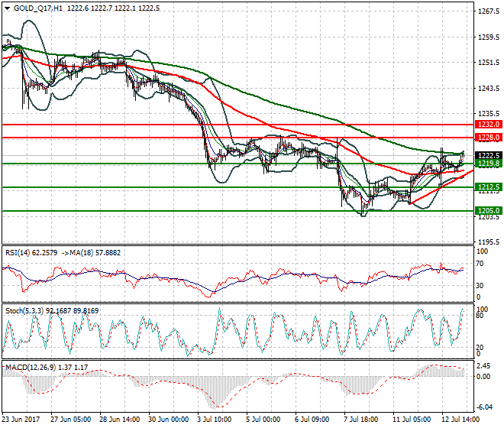
Task: Click the 1235.5 price axis value
Action: pyautogui.click(x=489, y=114)
